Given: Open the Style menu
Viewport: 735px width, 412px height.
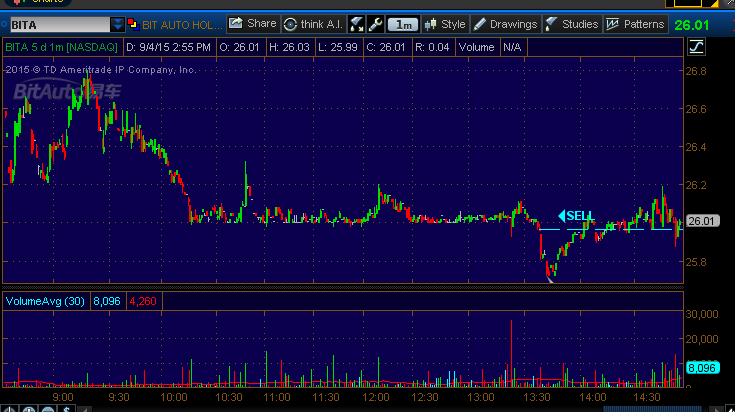Looking at the screenshot, I should coord(446,23).
